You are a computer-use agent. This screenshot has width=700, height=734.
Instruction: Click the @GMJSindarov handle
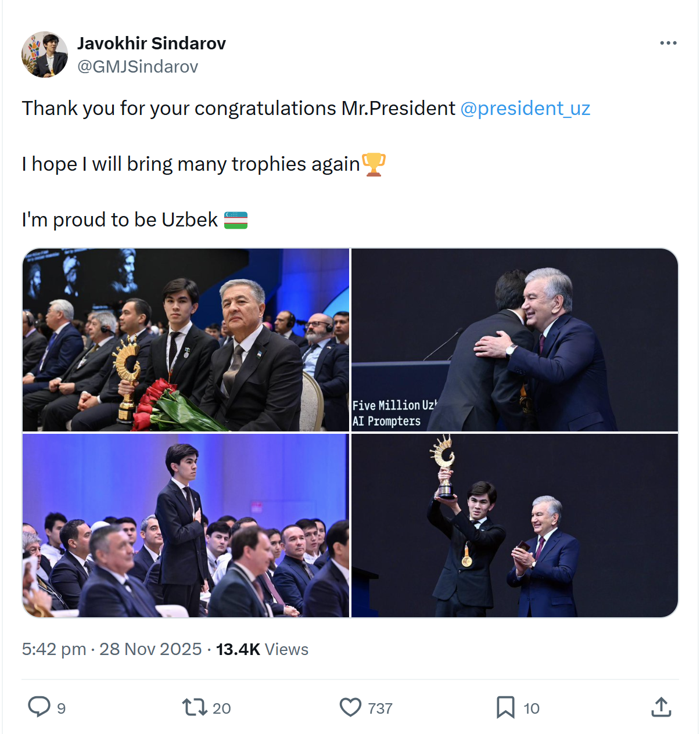138,67
